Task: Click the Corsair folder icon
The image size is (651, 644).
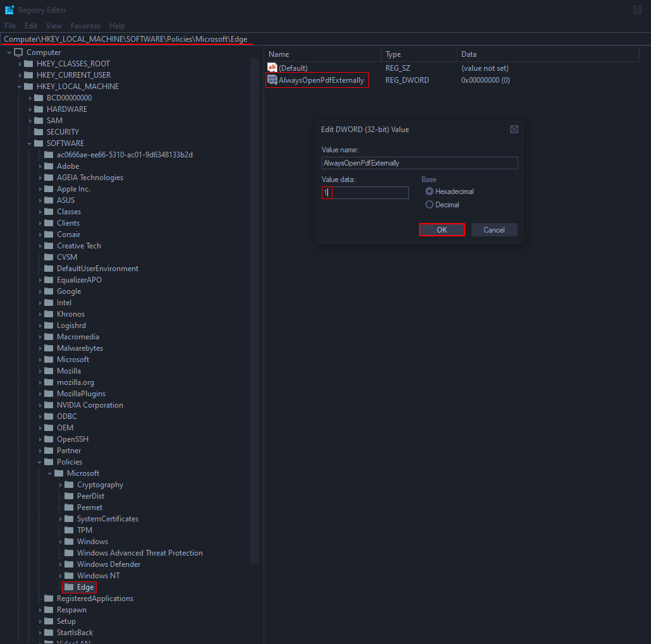Action: click(x=49, y=234)
